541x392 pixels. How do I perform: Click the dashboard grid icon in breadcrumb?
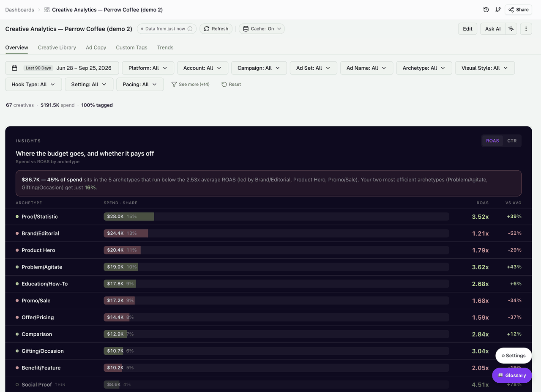pos(47,10)
